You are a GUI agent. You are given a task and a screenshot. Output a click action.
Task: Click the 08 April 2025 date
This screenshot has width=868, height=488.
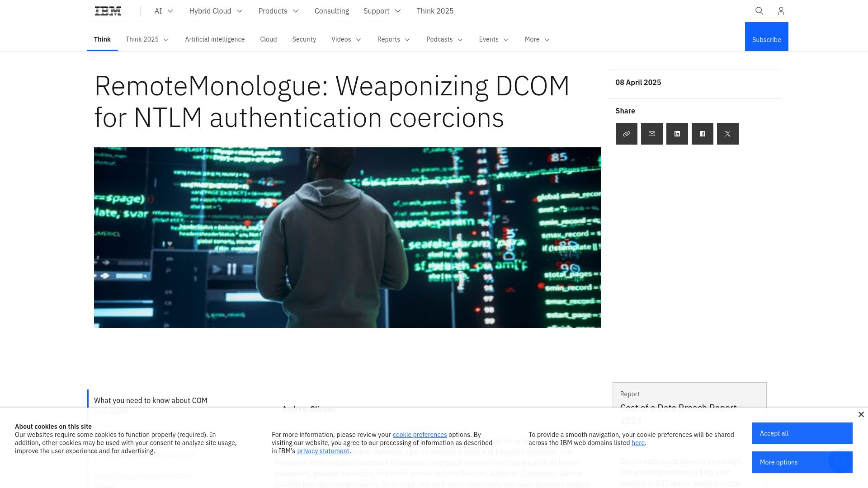pos(638,82)
